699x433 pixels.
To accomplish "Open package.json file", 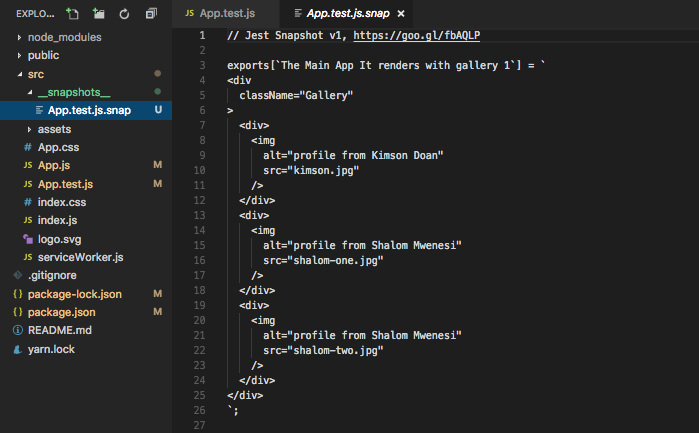I will [x=62, y=312].
